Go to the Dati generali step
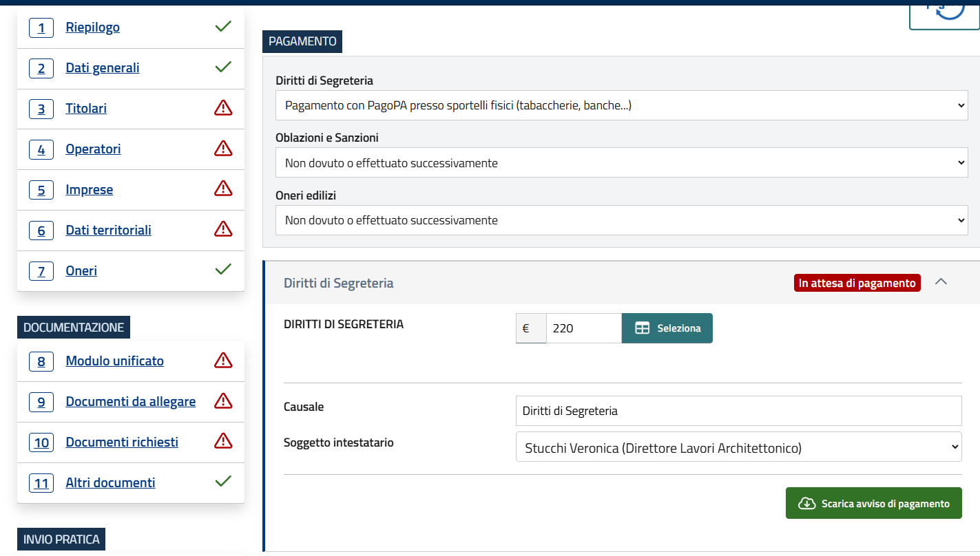 click(103, 68)
